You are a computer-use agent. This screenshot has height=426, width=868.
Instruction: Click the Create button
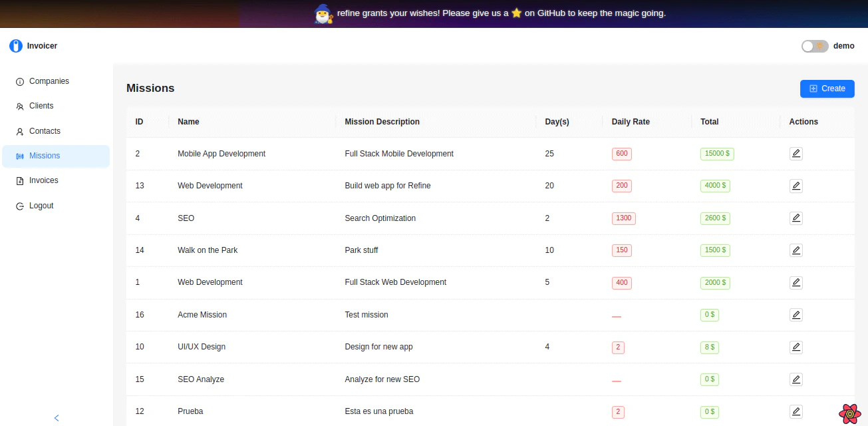827,89
